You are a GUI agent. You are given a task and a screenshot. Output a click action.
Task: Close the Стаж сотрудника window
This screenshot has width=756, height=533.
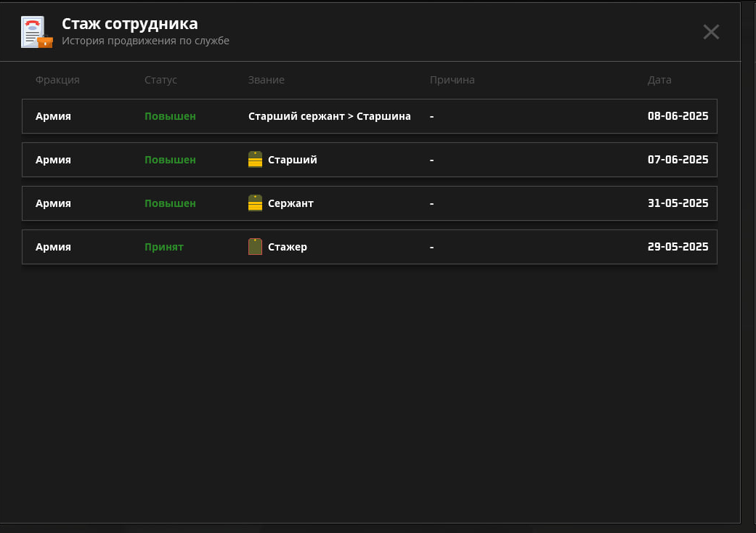[711, 32]
